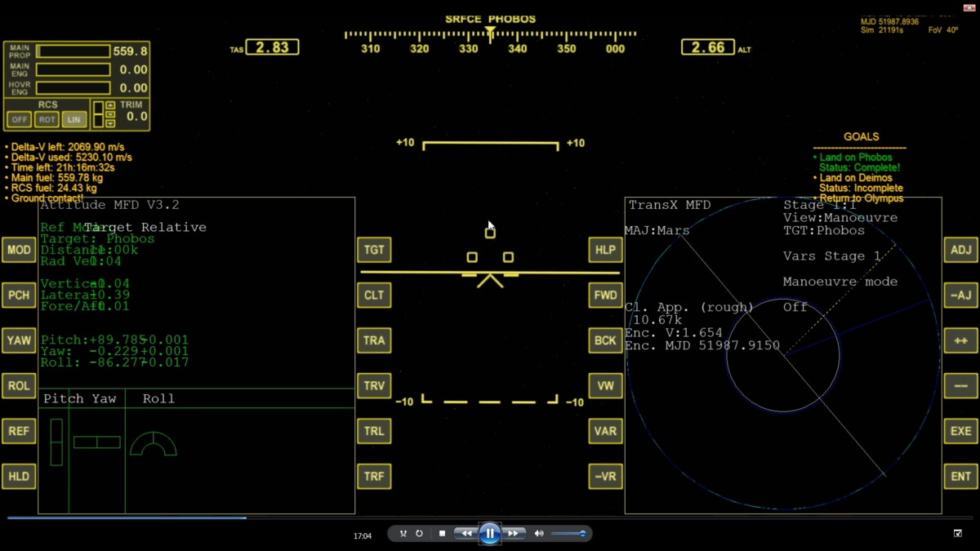Click "Manoeuvre mode" text in TransX
This screenshot has width=980, height=551.
point(840,282)
